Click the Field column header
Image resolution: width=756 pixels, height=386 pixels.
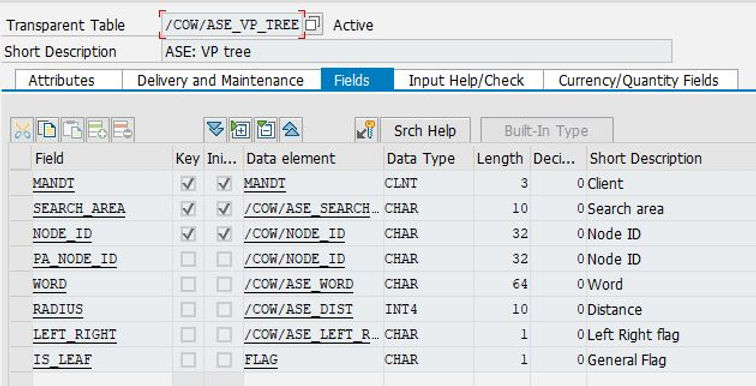click(x=102, y=158)
